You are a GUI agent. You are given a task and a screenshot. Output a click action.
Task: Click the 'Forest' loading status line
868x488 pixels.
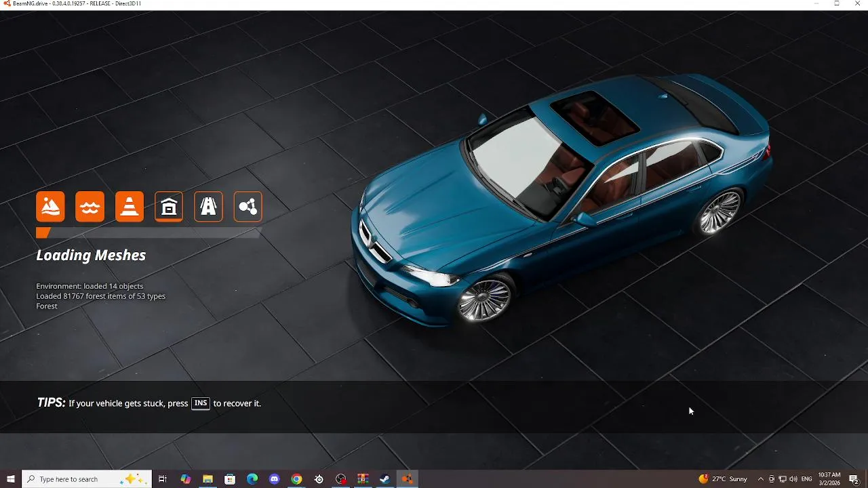point(47,306)
